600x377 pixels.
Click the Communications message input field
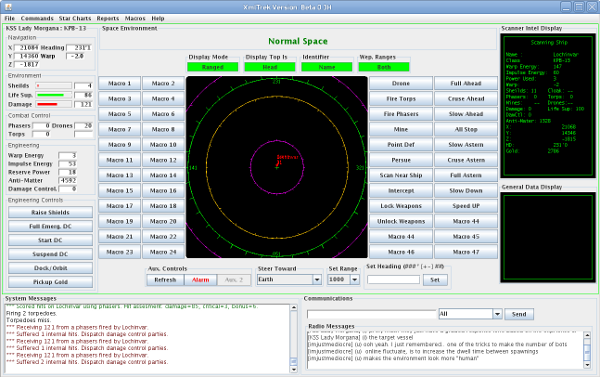[372, 314]
